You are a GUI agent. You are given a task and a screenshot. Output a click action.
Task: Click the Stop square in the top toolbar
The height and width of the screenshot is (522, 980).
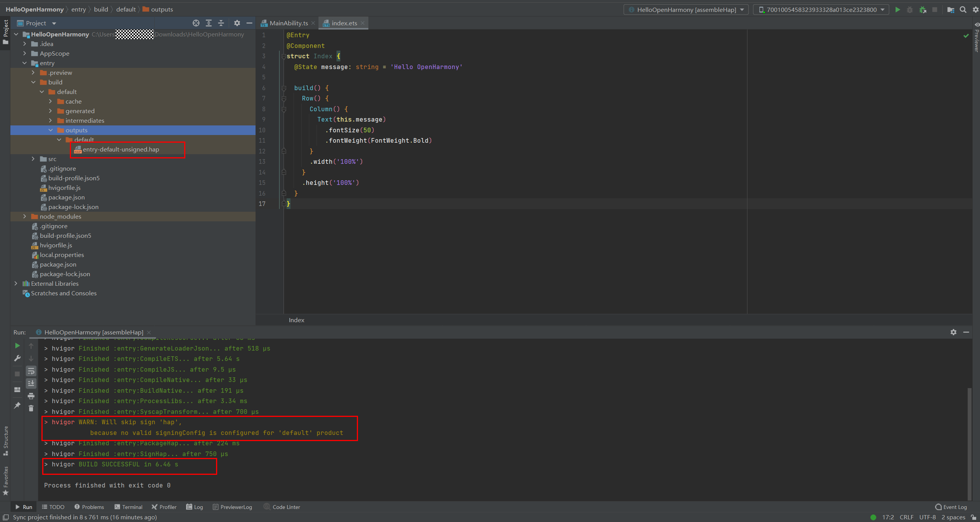[935, 10]
